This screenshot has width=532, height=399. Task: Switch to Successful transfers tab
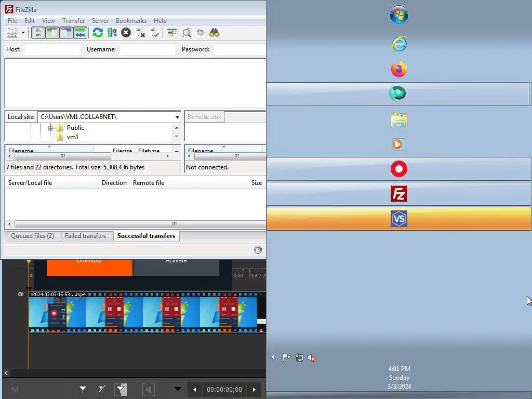coord(146,236)
